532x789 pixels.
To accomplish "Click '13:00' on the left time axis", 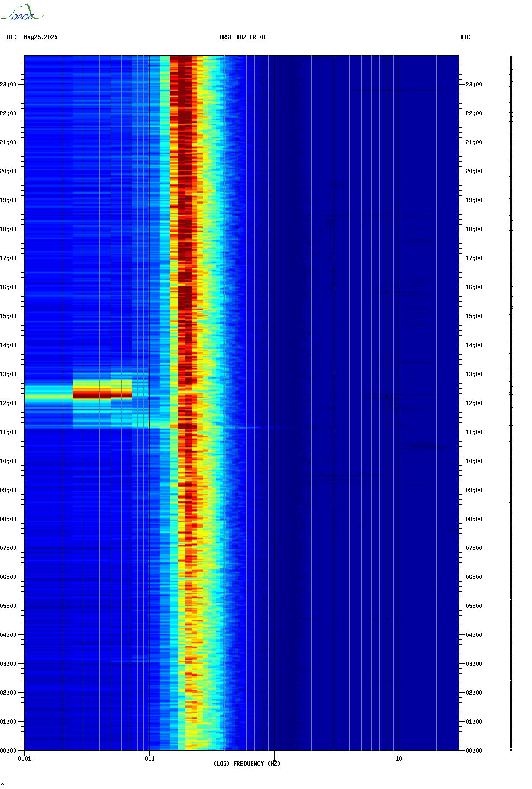I will [8, 374].
